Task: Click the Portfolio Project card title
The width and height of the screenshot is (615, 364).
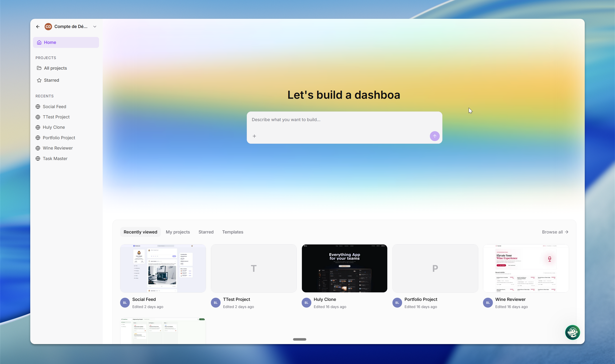Action: (421, 300)
